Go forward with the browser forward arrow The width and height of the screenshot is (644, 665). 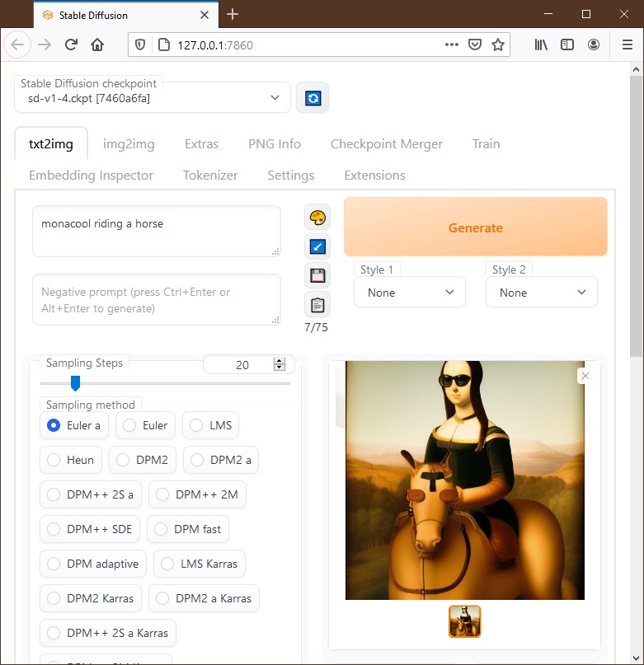click(x=45, y=44)
